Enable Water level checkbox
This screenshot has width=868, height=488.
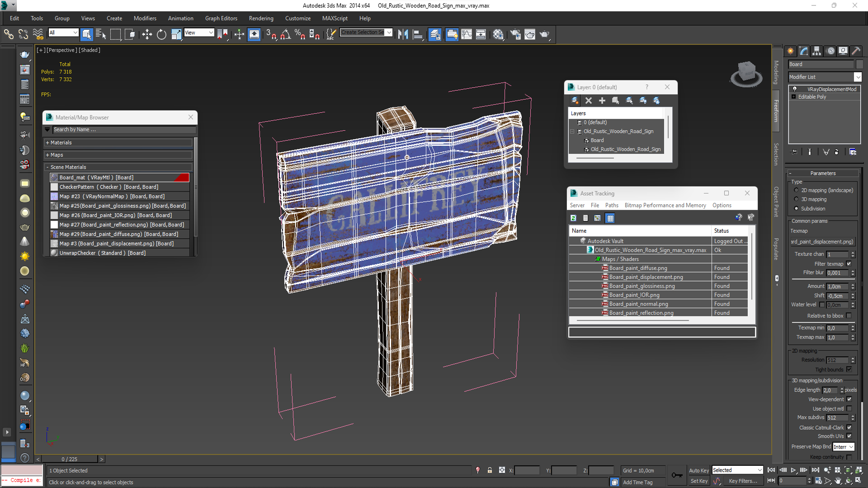pyautogui.click(x=822, y=305)
